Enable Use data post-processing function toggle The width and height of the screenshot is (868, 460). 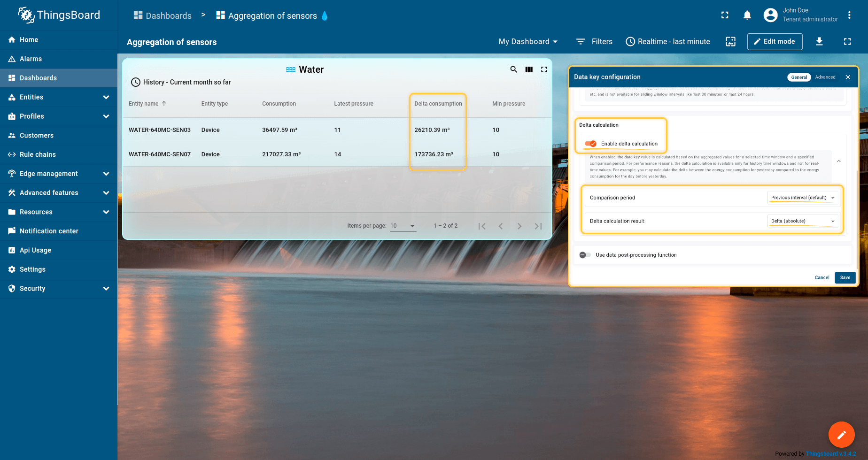[585, 255]
